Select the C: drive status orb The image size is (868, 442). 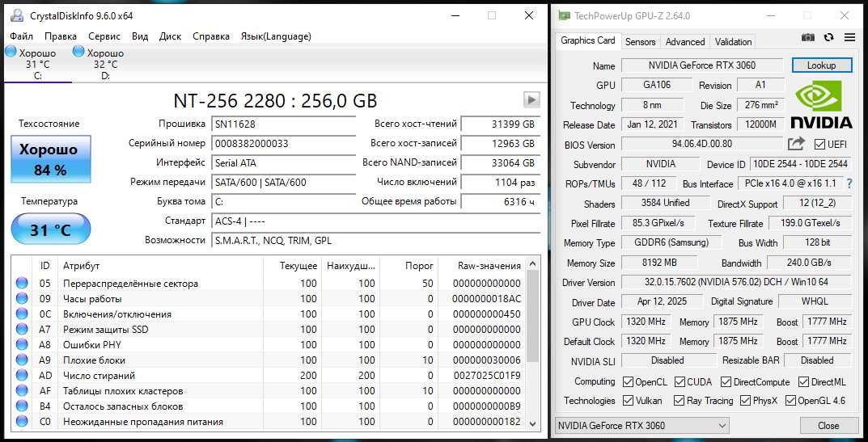point(11,52)
